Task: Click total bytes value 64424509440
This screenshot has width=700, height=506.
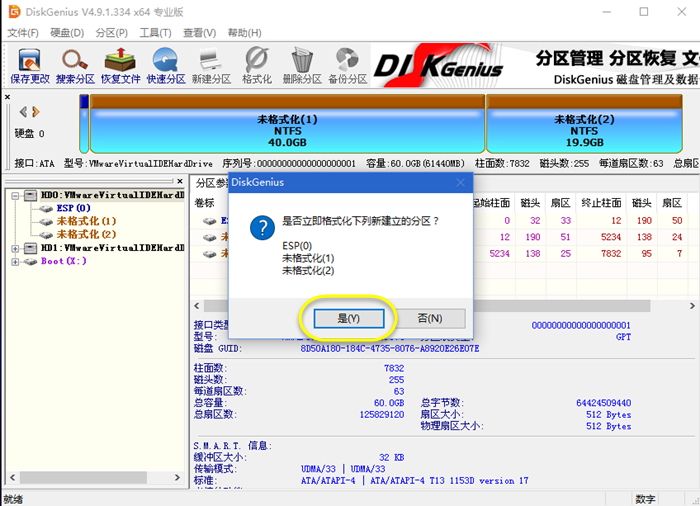Action: [x=603, y=403]
